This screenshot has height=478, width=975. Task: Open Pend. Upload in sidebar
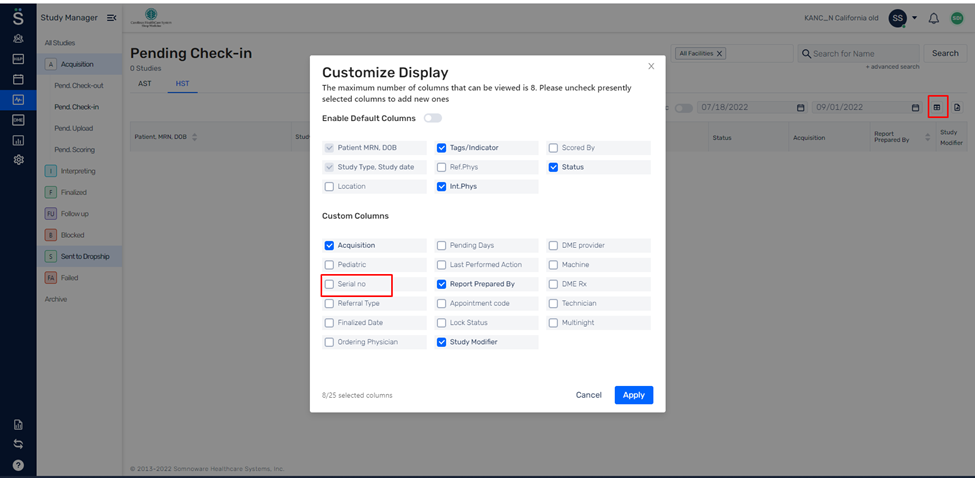(73, 129)
